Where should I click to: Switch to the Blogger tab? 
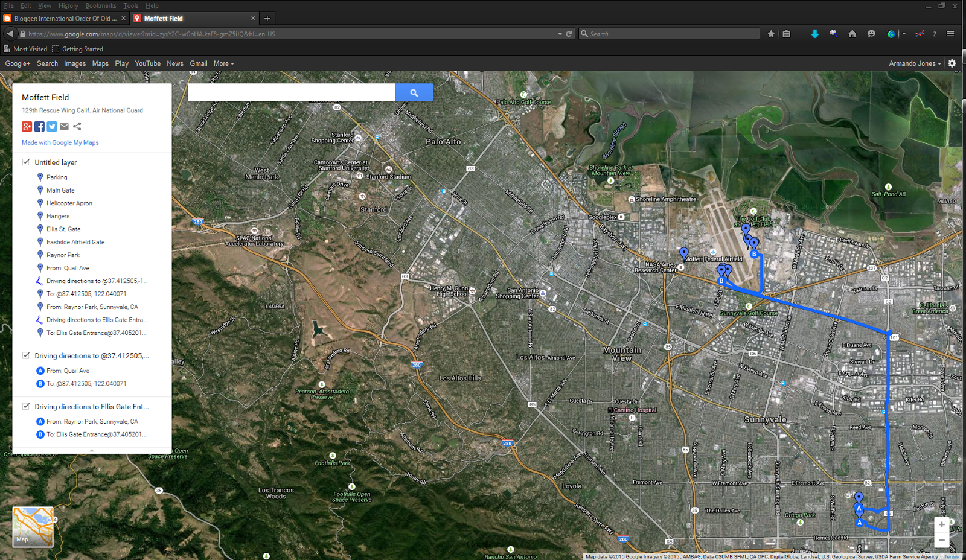pyautogui.click(x=65, y=18)
